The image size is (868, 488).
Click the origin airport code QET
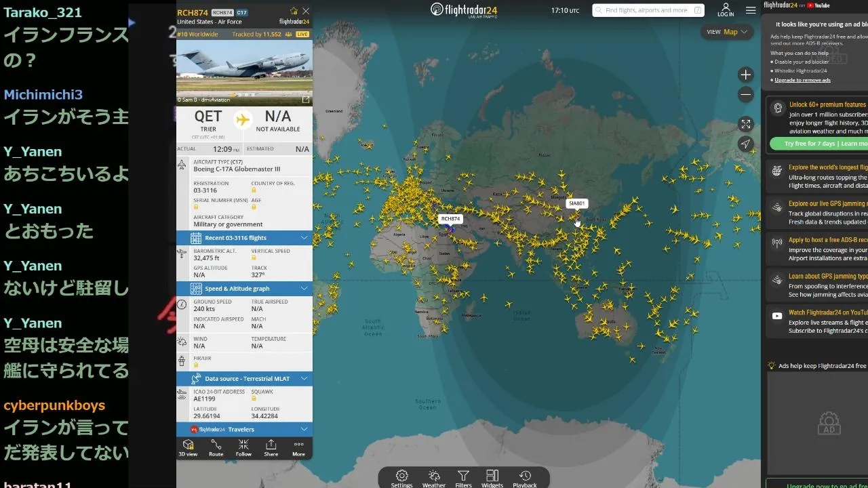208,117
